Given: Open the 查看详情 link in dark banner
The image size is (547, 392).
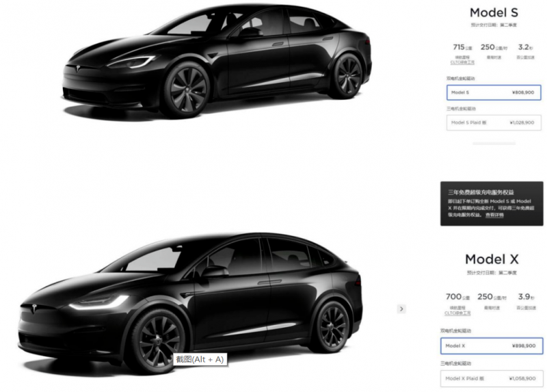Looking at the screenshot, I should point(494,215).
